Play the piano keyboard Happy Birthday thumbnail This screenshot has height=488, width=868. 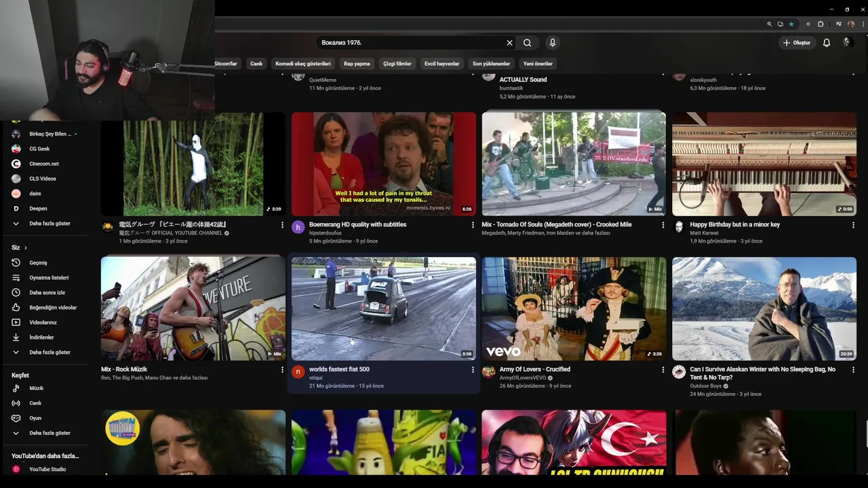[x=764, y=164]
